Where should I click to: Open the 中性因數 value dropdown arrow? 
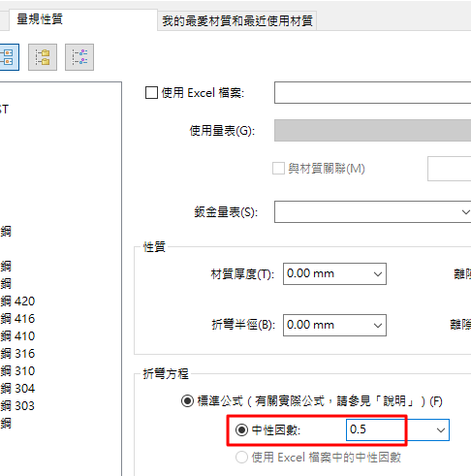click(441, 430)
